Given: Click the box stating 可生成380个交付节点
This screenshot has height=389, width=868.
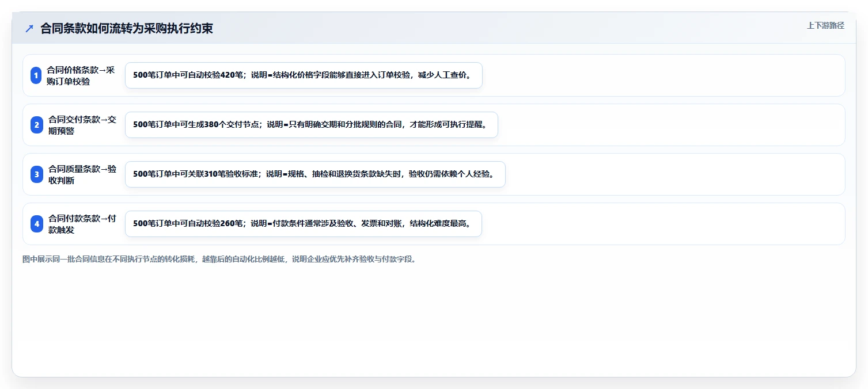Looking at the screenshot, I should (x=312, y=125).
